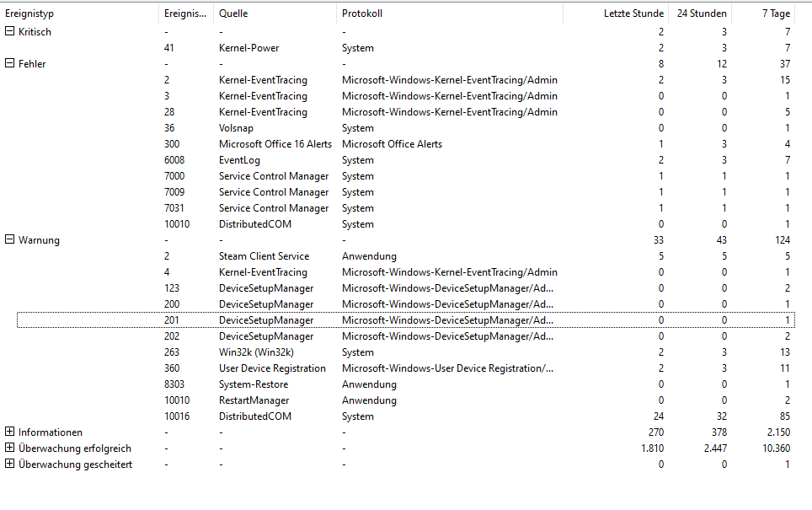Click the Informationen 7 Tage value 2.150
The image size is (812, 510).
(x=778, y=432)
